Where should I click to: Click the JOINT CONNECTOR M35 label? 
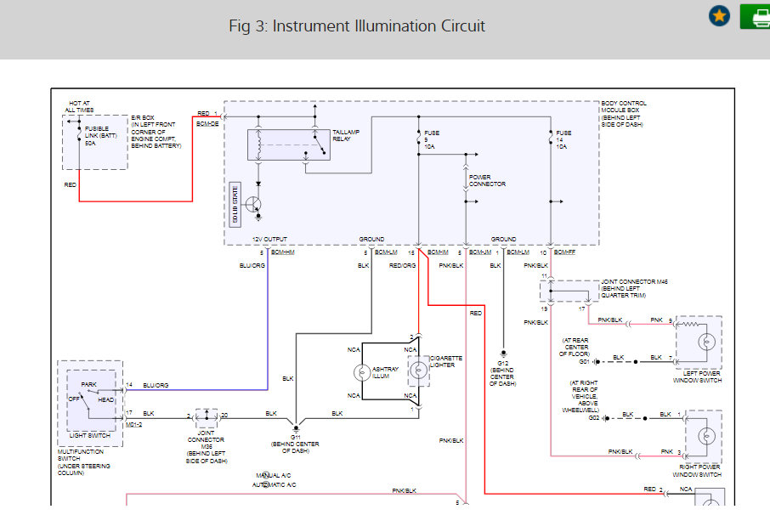207,447
